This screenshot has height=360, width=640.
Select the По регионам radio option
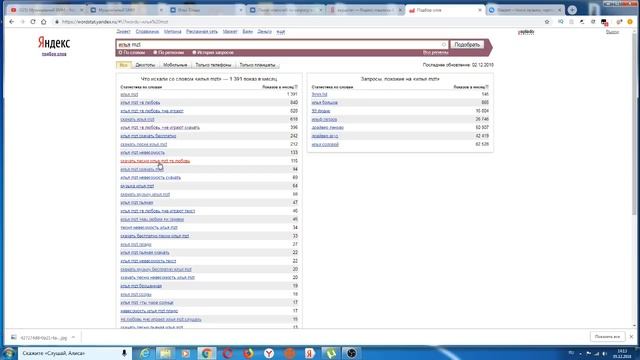(x=169, y=53)
